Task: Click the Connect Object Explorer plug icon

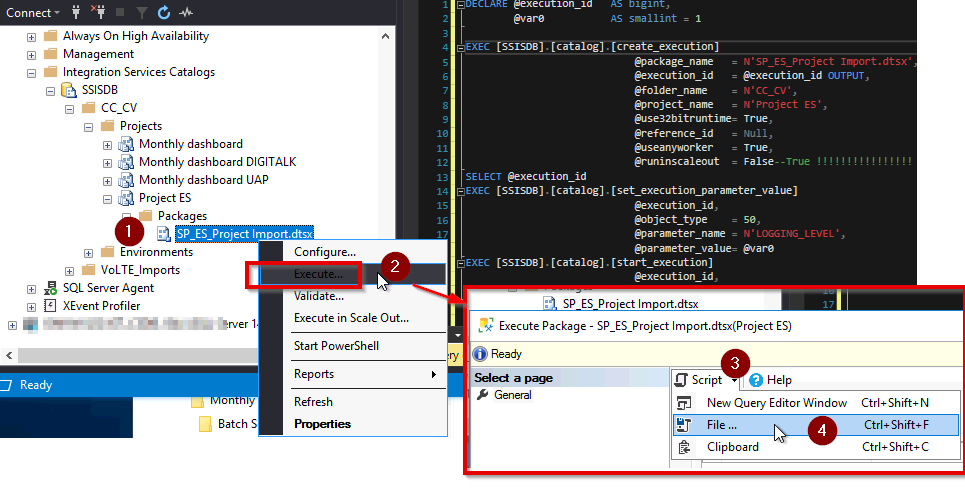Action: tap(76, 12)
